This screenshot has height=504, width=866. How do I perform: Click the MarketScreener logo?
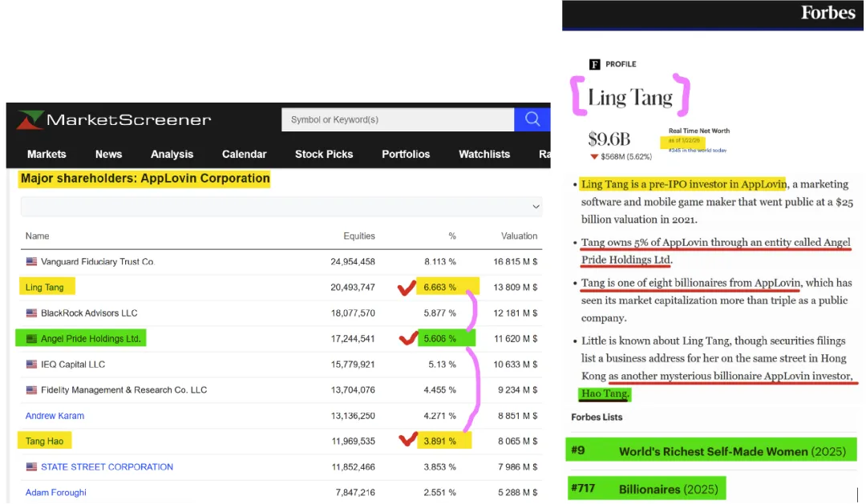114,119
